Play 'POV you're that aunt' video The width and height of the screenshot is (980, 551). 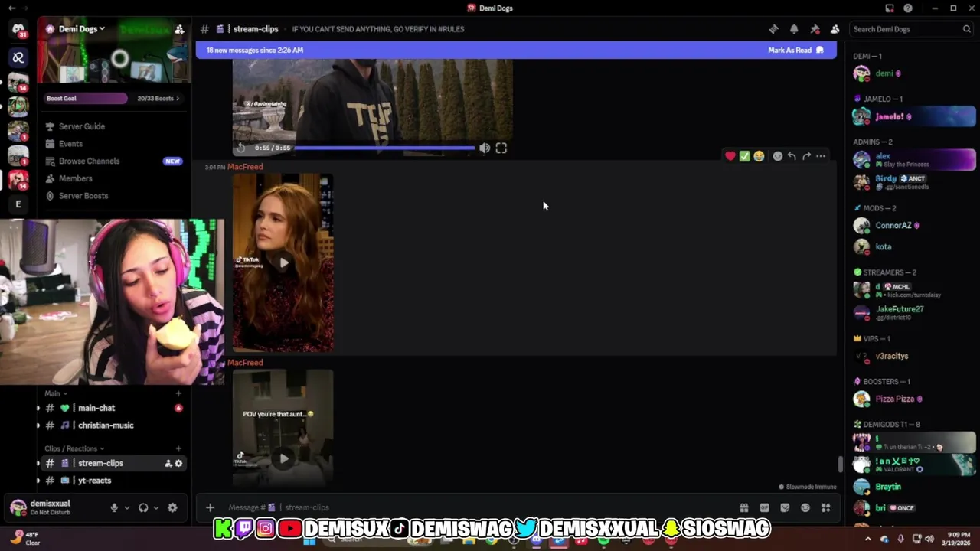coord(284,458)
